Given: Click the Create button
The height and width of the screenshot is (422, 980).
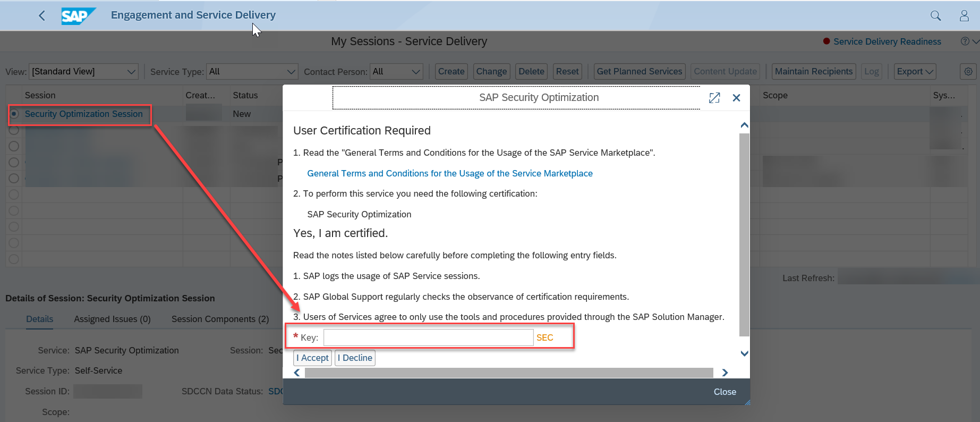Looking at the screenshot, I should [x=451, y=71].
